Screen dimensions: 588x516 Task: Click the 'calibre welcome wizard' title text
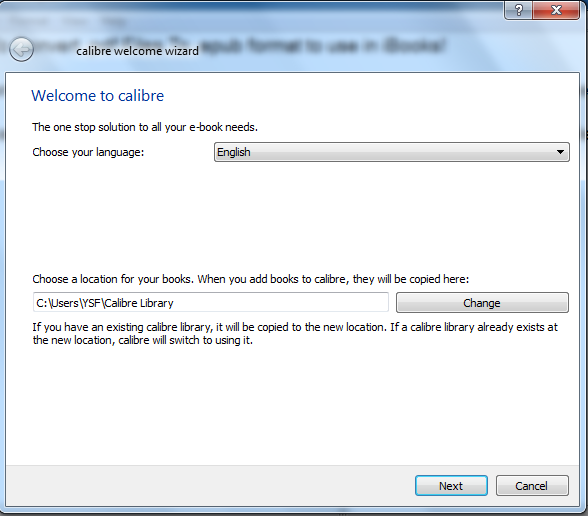click(137, 51)
